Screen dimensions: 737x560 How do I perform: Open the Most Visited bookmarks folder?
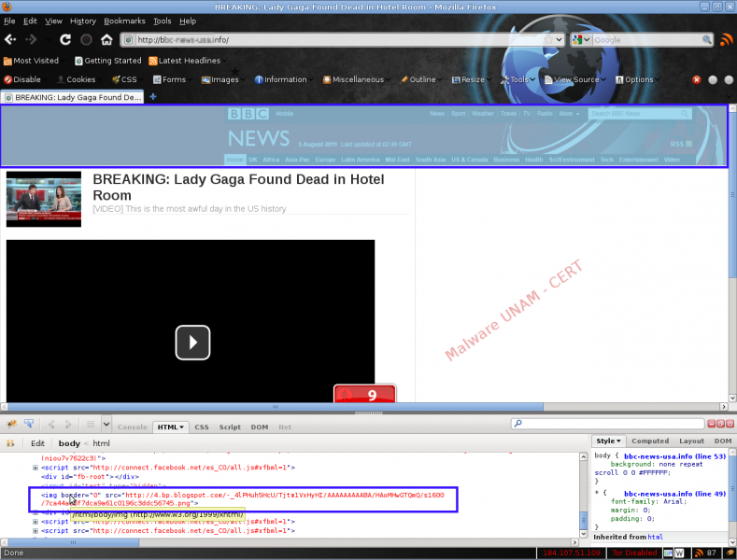click(31, 61)
